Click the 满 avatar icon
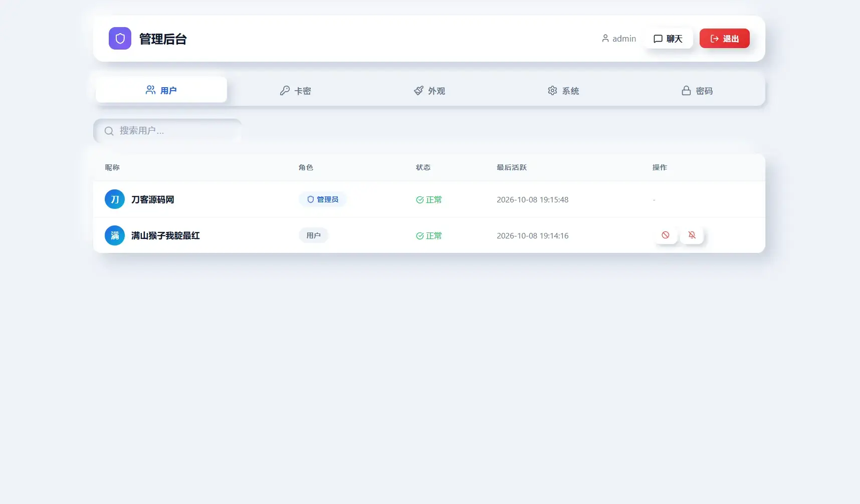The width and height of the screenshot is (860, 504). point(115,235)
